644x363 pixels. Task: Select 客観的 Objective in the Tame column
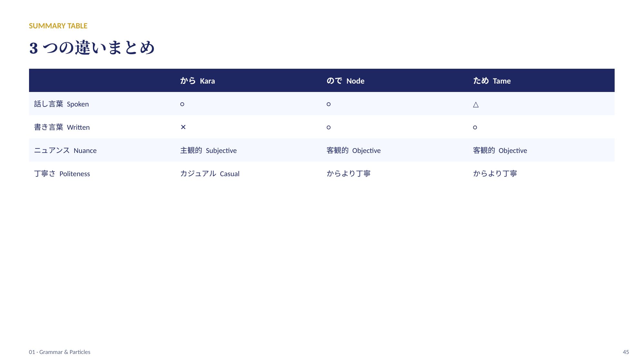click(500, 150)
